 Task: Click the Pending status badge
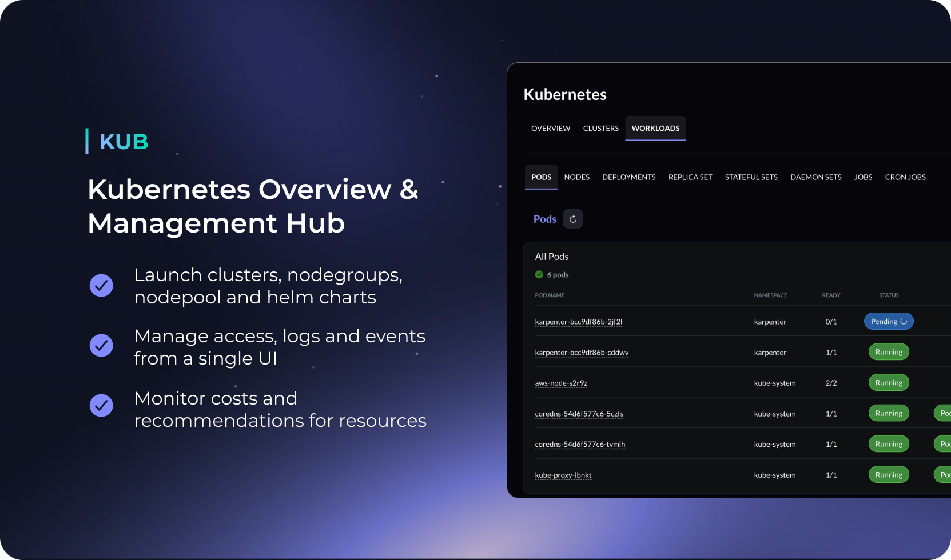coord(889,321)
